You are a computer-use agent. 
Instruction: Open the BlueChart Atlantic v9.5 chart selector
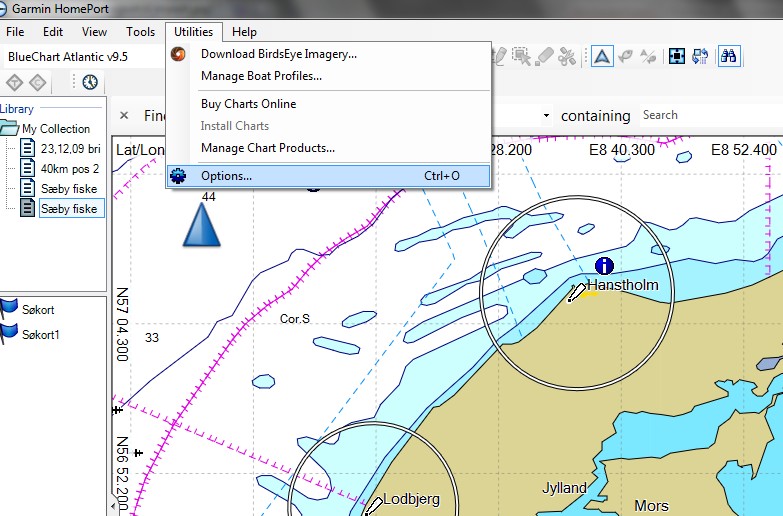pyautogui.click(x=85, y=57)
